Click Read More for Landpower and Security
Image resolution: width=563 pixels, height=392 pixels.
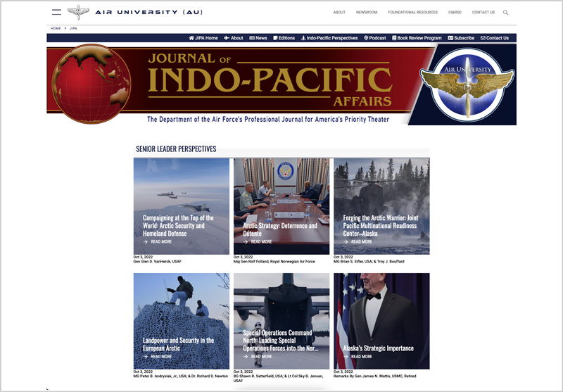click(161, 357)
